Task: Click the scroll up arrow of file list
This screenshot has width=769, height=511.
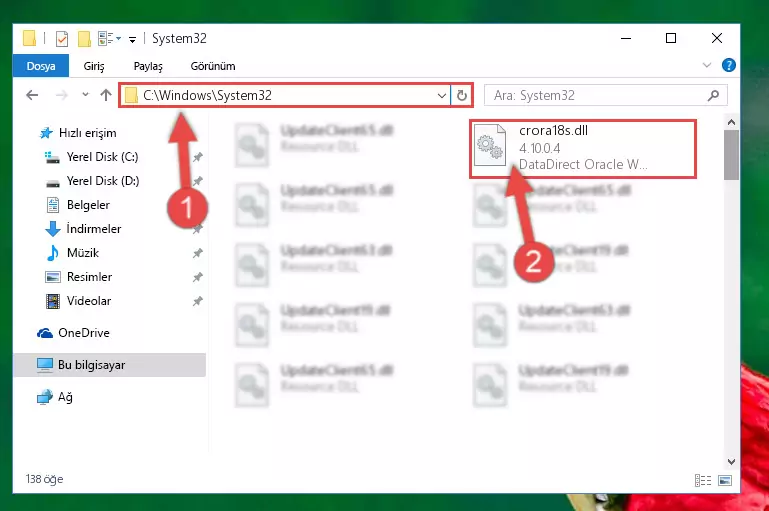Action: tap(731, 122)
